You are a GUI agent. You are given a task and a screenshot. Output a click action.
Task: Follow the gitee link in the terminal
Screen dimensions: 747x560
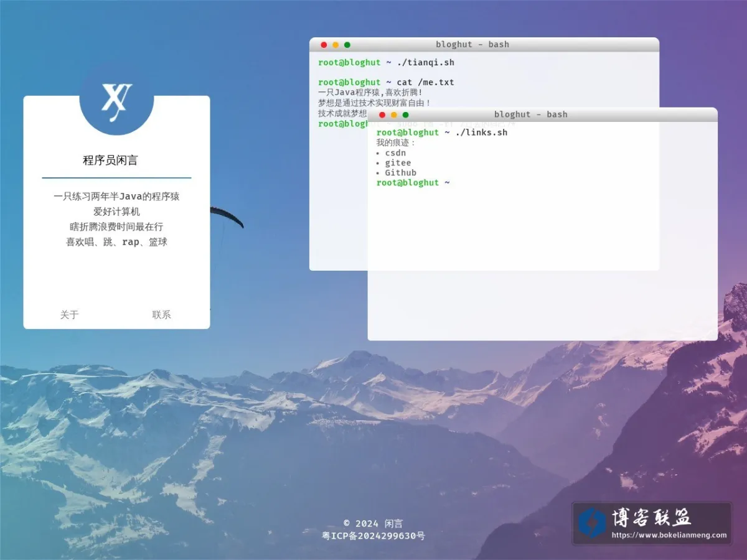(398, 163)
